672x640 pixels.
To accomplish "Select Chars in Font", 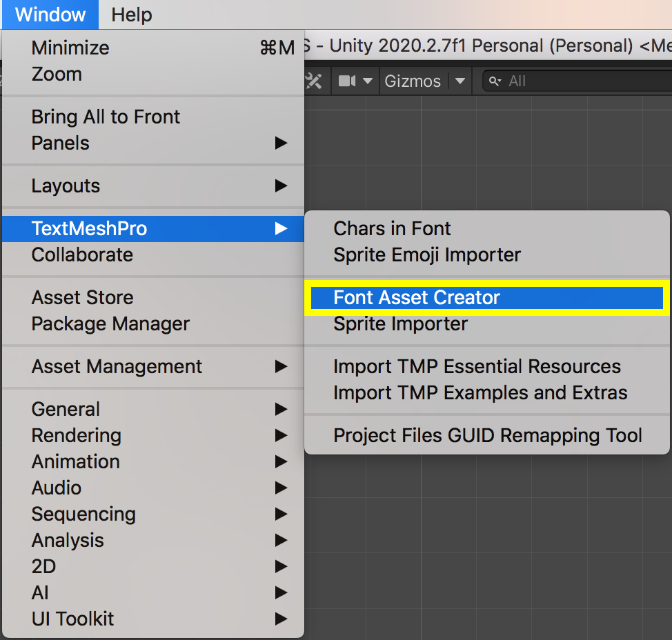I will click(x=487, y=229).
